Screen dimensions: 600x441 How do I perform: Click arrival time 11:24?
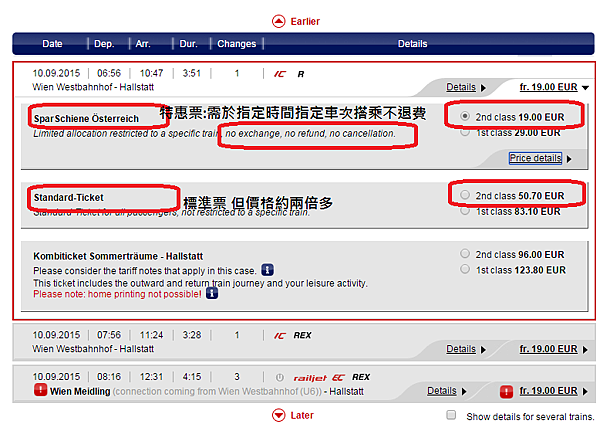coord(151,335)
